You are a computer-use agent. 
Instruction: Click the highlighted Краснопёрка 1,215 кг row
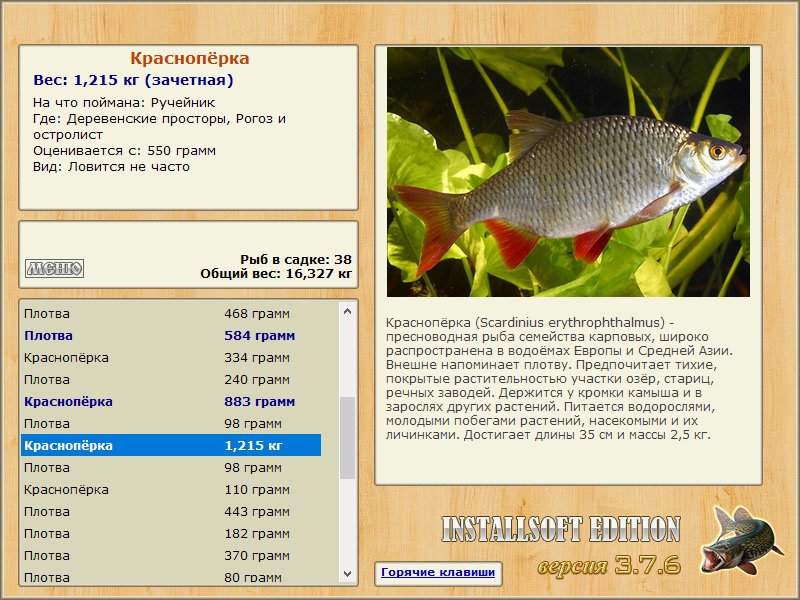coord(171,445)
